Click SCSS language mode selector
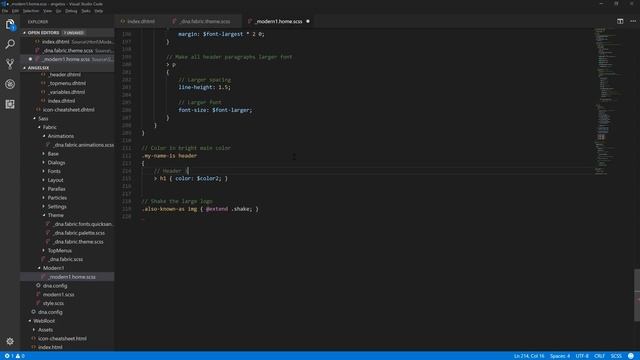Screen dimensions: 640x360 point(616,356)
